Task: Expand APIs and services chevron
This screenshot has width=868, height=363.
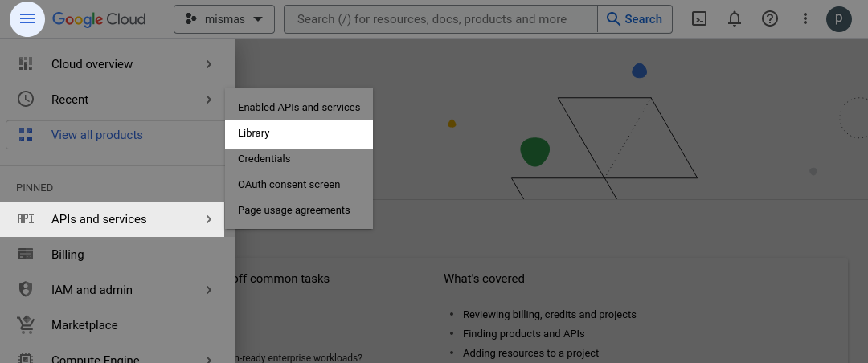Action: click(209, 219)
